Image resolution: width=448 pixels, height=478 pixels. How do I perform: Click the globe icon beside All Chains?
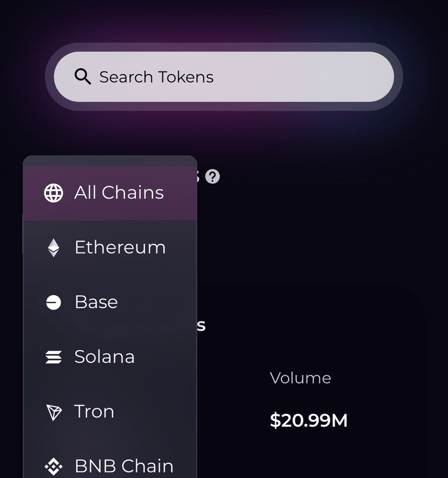53,193
